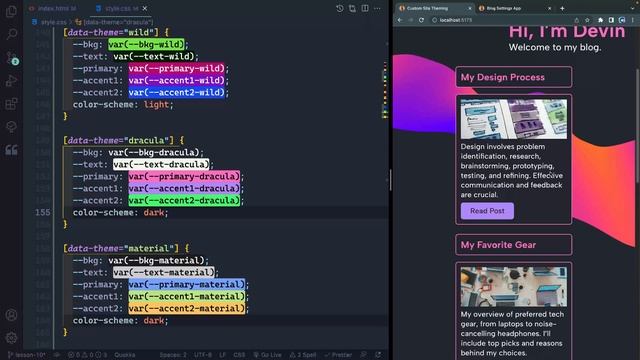Click the git branch item in the status bar
This screenshot has width=640, height=360.
tap(27, 355)
